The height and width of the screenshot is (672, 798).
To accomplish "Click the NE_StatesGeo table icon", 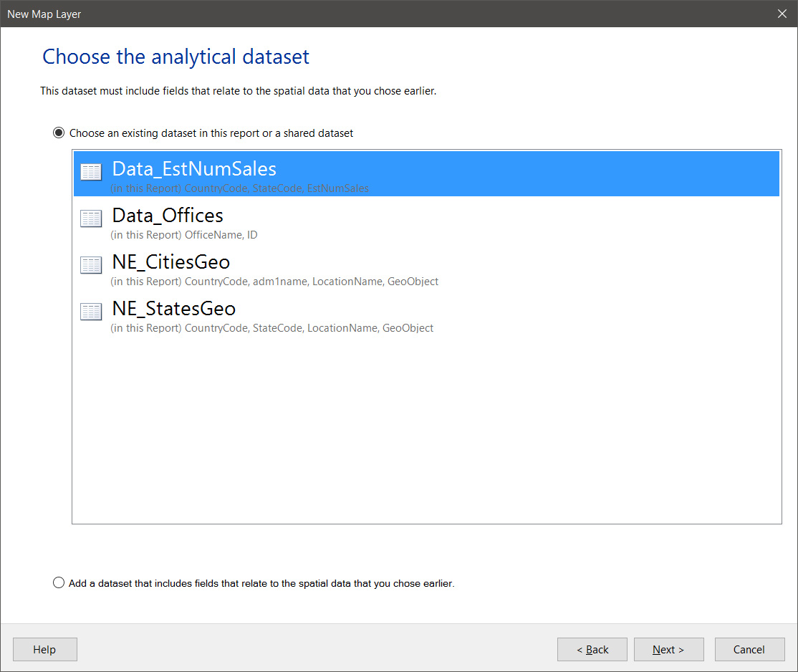I will click(91, 312).
